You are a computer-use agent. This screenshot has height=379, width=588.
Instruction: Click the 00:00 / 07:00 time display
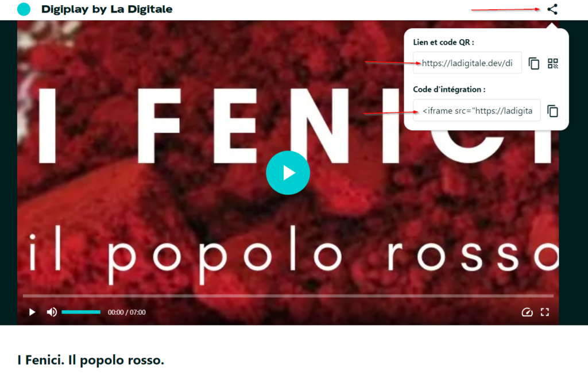click(127, 312)
